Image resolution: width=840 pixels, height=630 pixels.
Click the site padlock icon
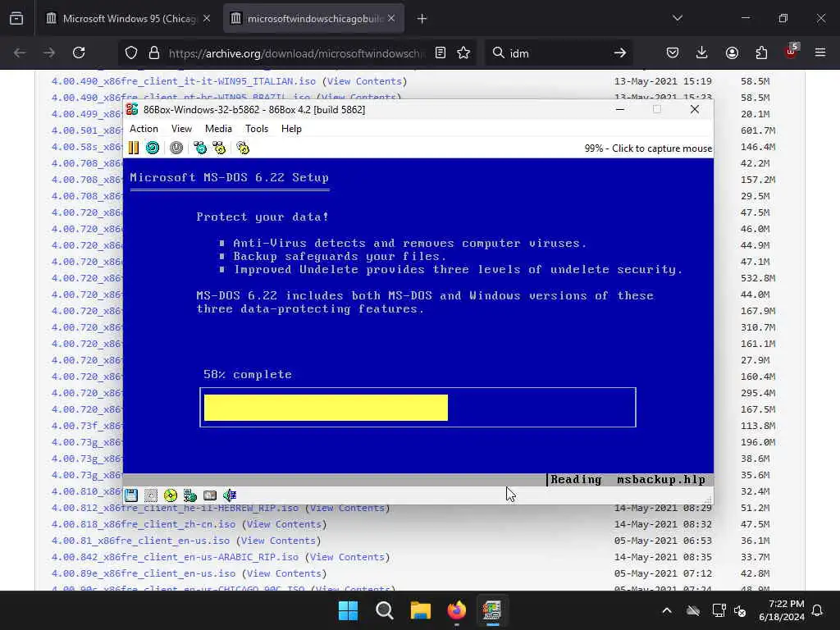(x=154, y=52)
